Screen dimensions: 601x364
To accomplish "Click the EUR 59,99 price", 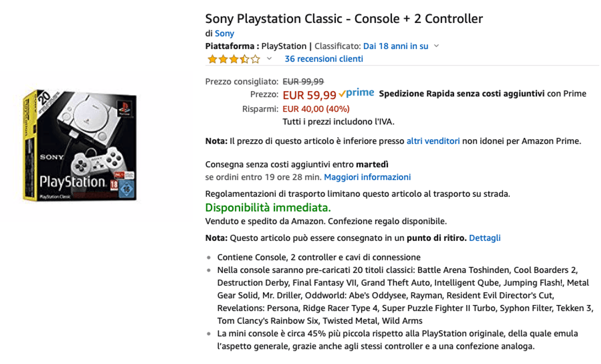I will [310, 95].
